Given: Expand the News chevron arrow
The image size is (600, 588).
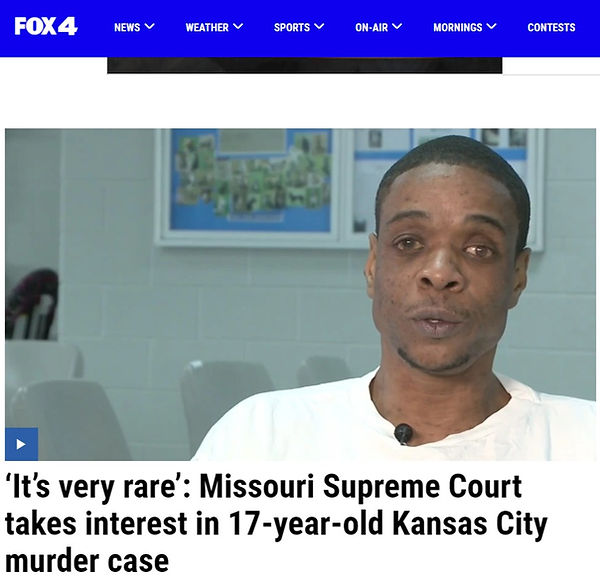Looking at the screenshot, I should pyautogui.click(x=150, y=26).
